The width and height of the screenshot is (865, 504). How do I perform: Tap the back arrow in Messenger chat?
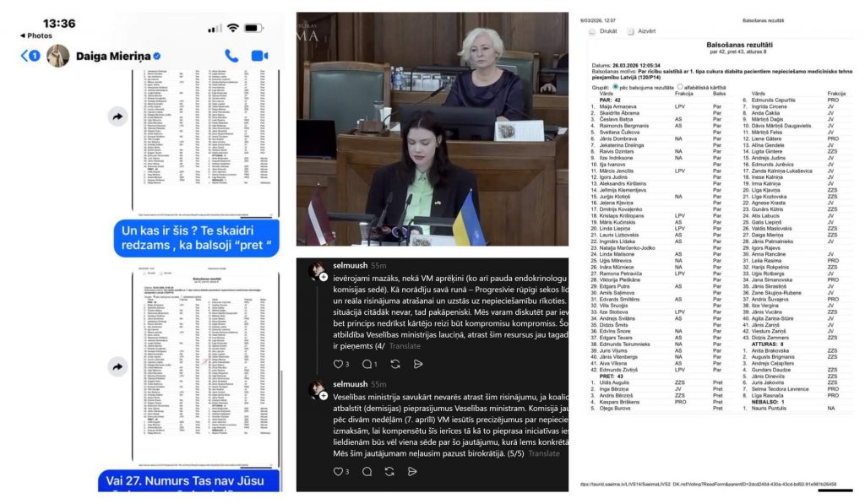(25, 56)
